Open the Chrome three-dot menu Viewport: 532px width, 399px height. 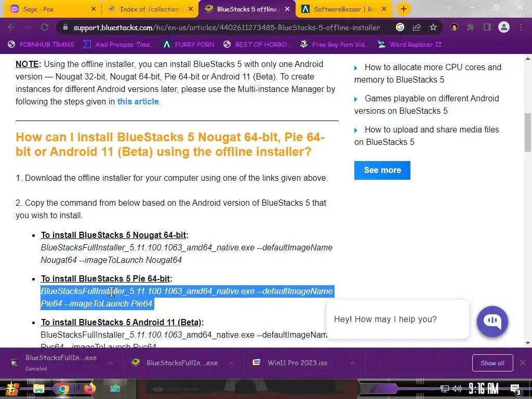(521, 27)
